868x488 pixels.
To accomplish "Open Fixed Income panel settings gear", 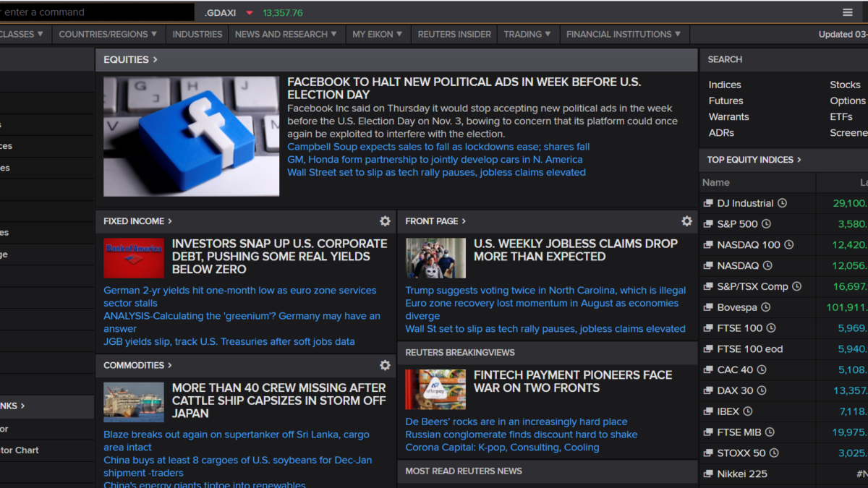I will pos(385,221).
